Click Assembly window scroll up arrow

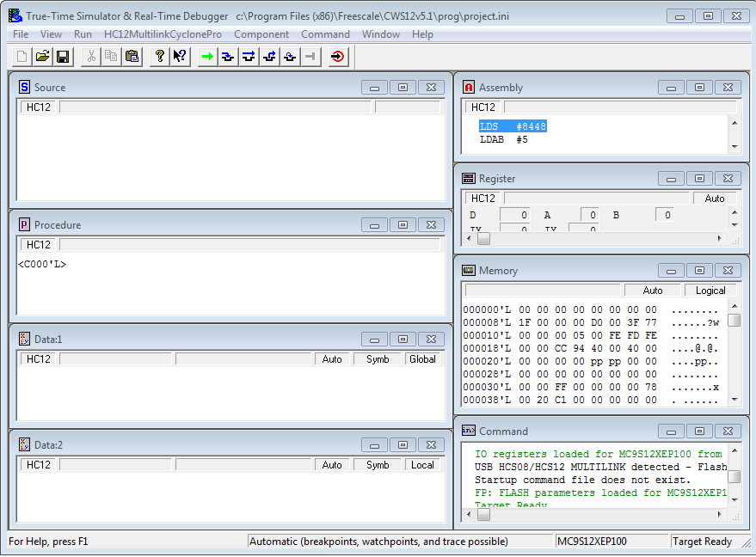(734, 123)
